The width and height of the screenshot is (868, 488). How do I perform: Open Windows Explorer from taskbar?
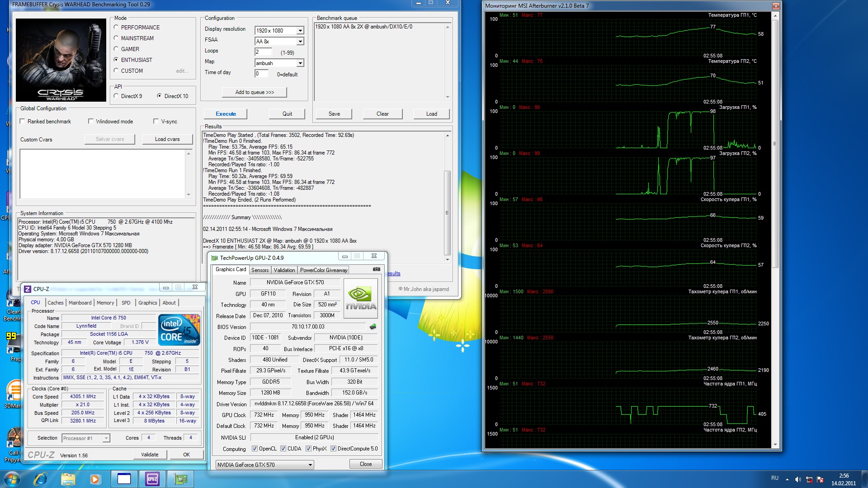[68, 479]
